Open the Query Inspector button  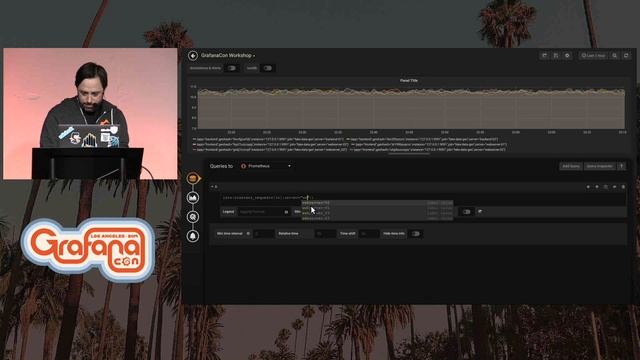click(599, 166)
